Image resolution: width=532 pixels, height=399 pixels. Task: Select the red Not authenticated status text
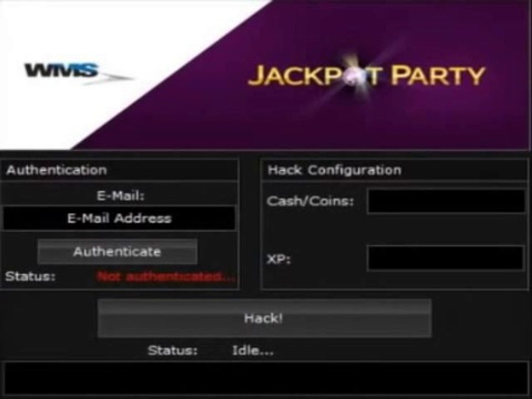[x=166, y=277]
